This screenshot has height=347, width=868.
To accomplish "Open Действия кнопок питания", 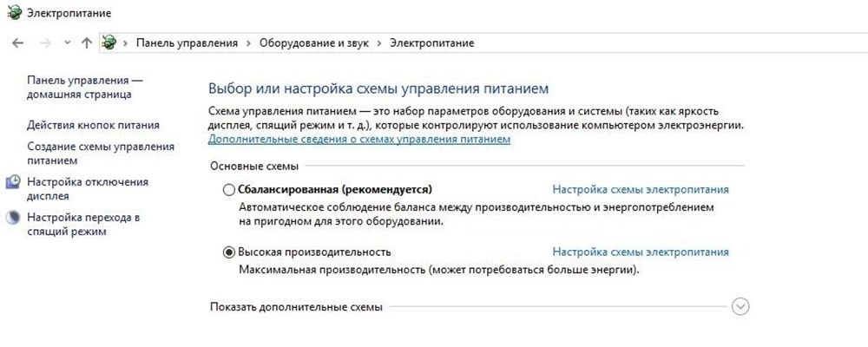I will (93, 126).
